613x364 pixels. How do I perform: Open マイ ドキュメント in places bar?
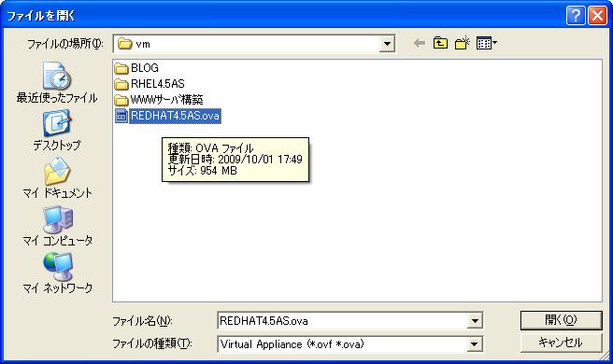pos(57,178)
